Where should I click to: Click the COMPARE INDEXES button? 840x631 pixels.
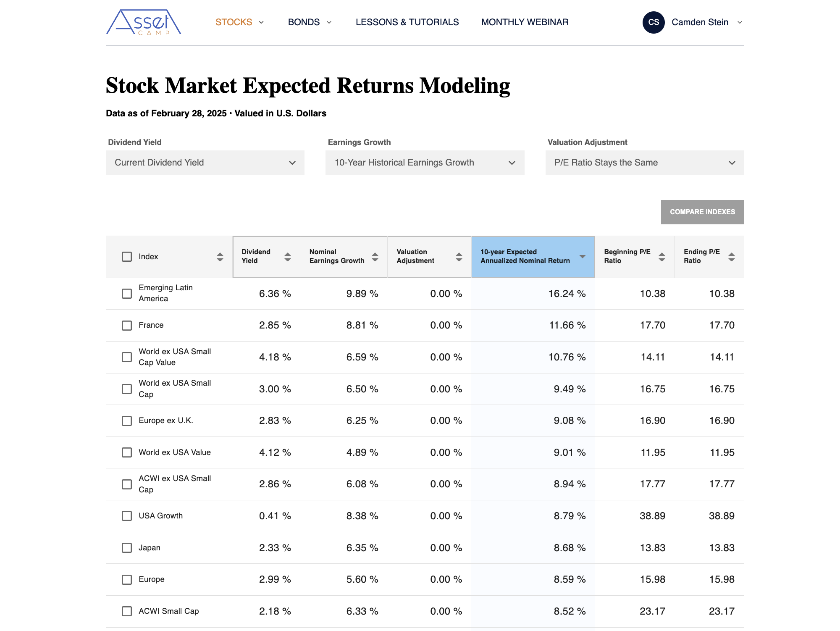pyautogui.click(x=702, y=212)
